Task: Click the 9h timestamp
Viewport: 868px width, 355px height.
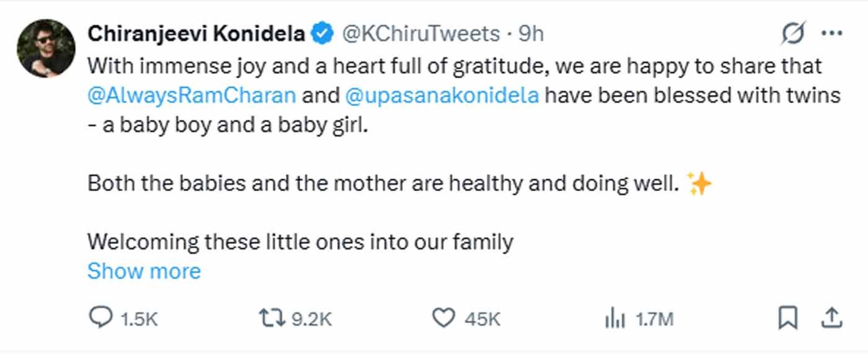Action: tap(531, 34)
